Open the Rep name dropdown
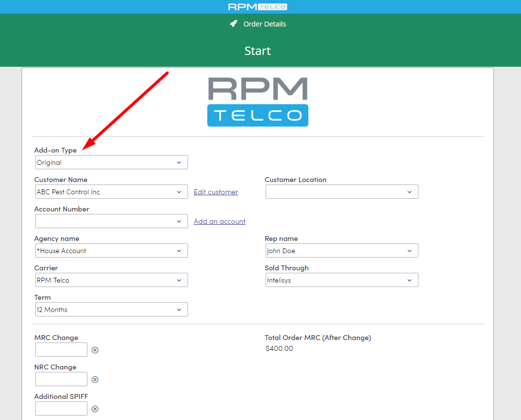This screenshot has width=521, height=420. coord(342,251)
